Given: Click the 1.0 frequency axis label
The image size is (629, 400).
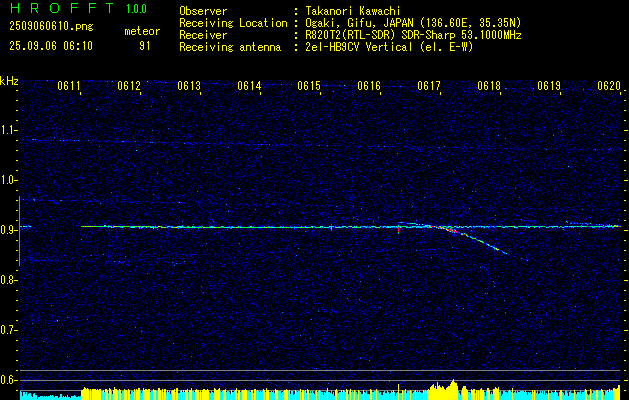Looking at the screenshot, I should point(9,181).
